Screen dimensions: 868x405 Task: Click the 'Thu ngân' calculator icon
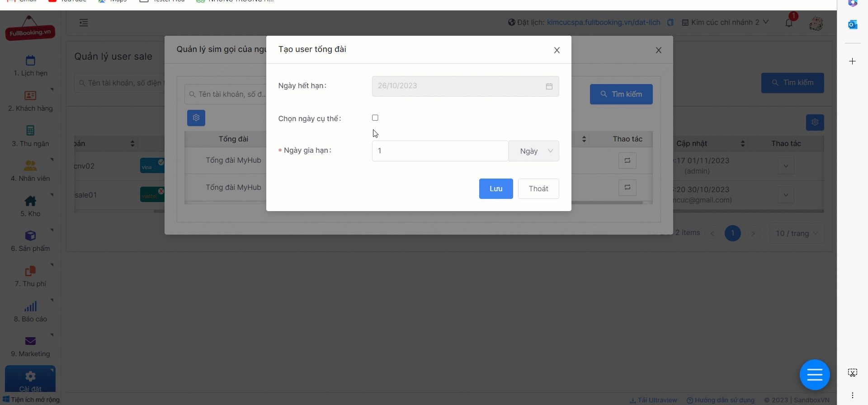point(30,131)
